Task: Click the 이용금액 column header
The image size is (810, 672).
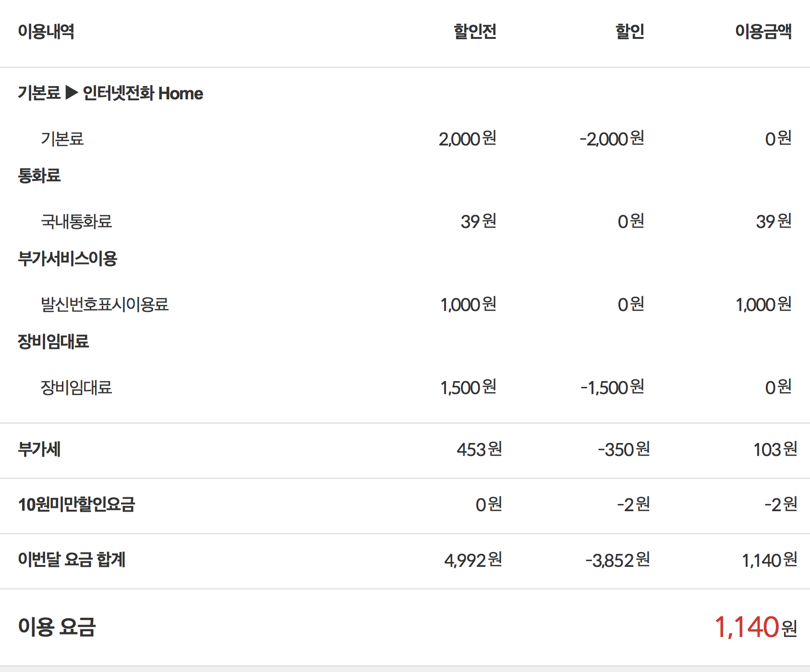Action: point(763,32)
